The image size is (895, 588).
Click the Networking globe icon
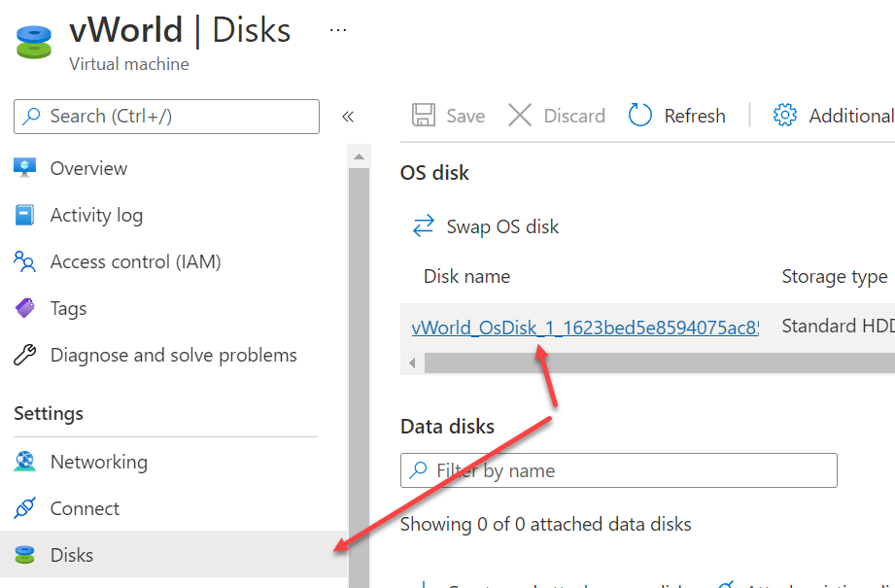25,462
